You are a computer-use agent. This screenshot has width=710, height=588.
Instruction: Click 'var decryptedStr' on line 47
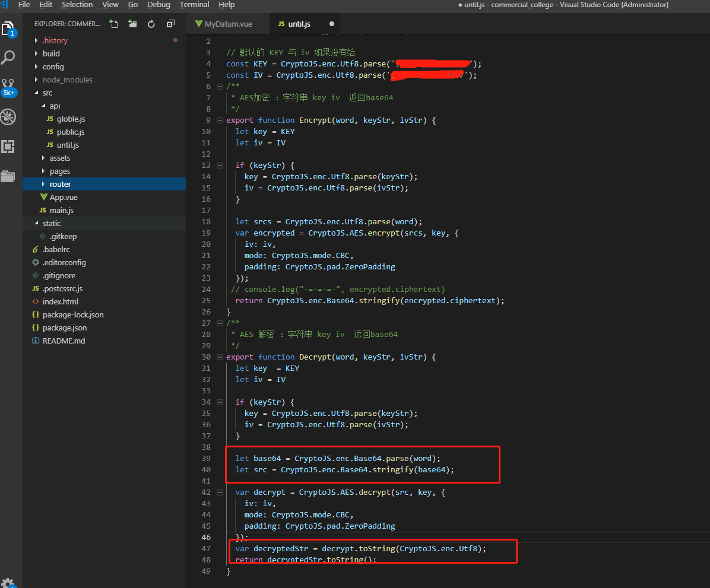(x=272, y=549)
